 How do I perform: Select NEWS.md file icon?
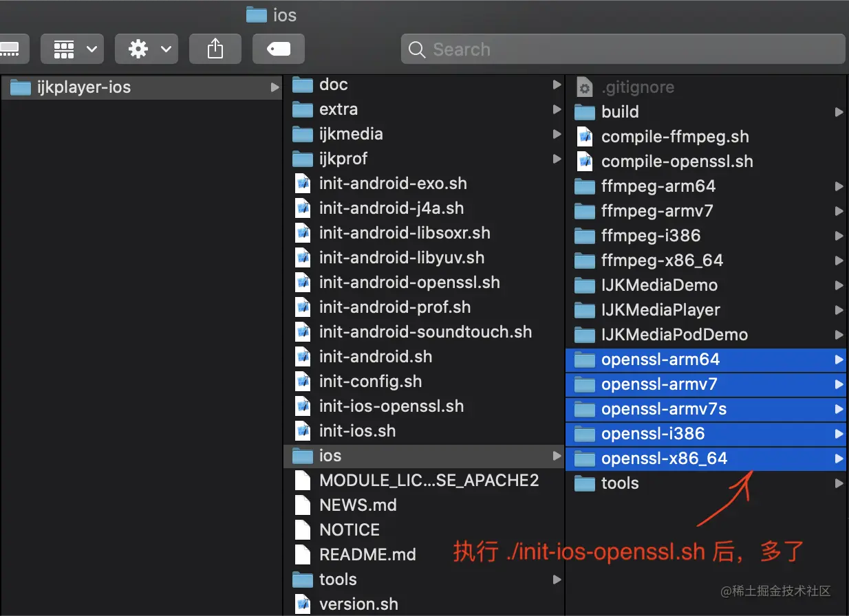303,505
